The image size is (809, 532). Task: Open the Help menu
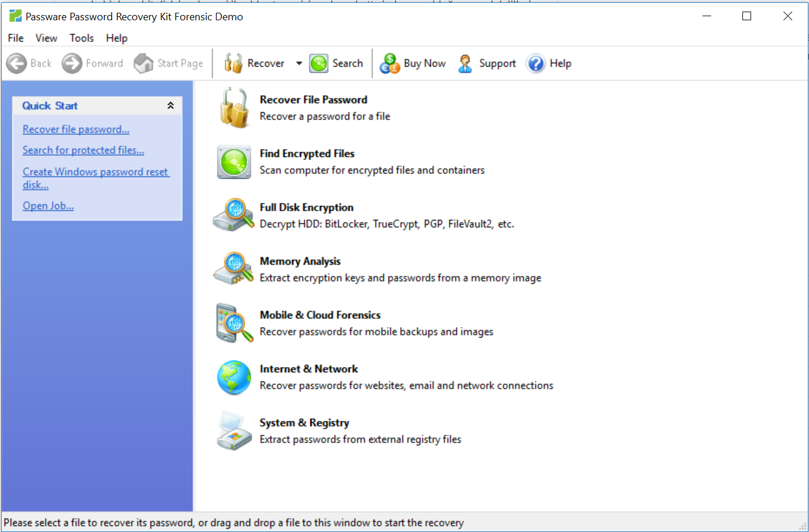[116, 38]
